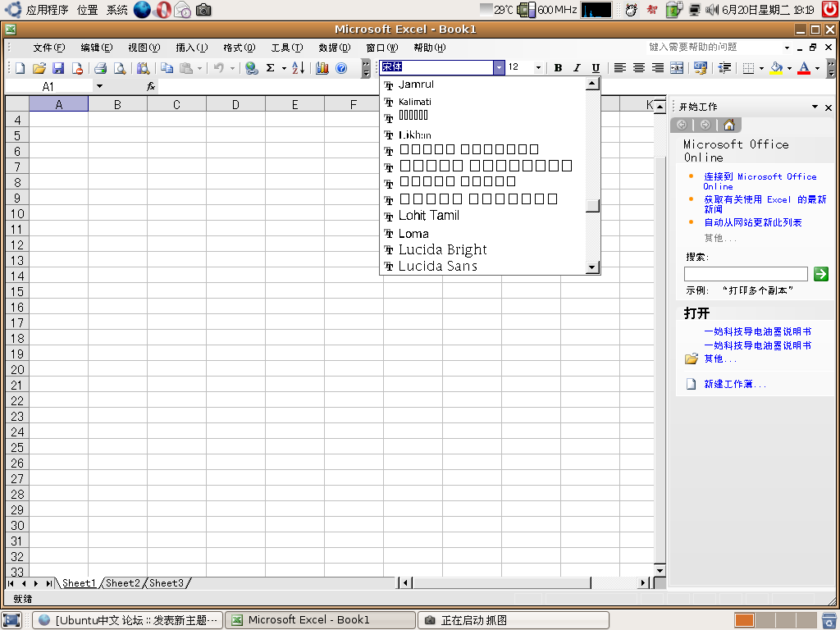Open a file using the folder icon
Screen dimensions: 840x630
(x=39, y=68)
